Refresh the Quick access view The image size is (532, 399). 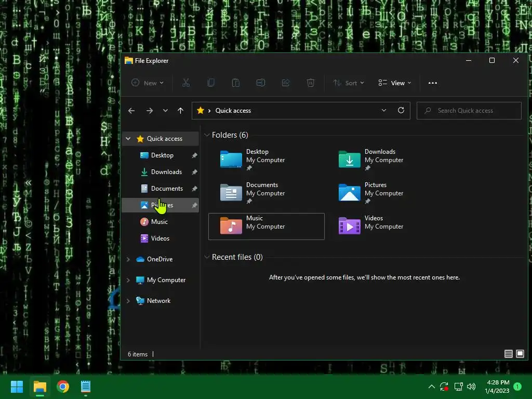click(401, 110)
